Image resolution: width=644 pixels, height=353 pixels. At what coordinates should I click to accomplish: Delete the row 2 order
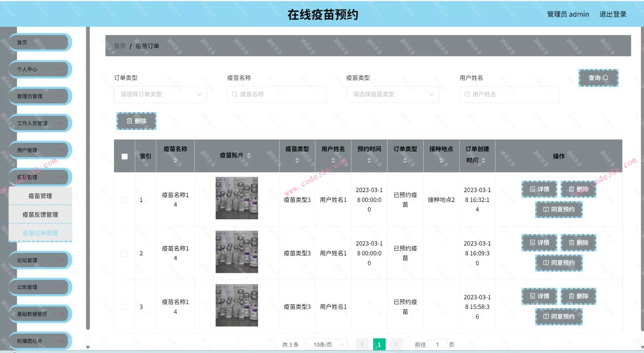(578, 243)
